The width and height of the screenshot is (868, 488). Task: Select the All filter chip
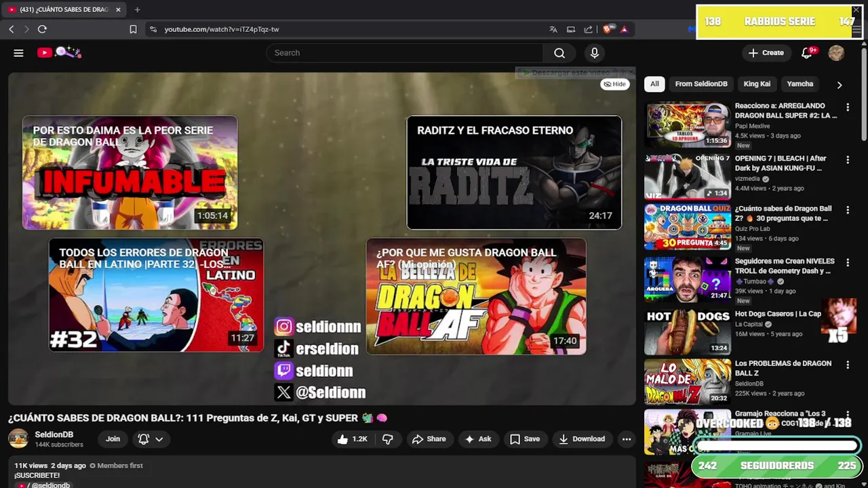654,84
